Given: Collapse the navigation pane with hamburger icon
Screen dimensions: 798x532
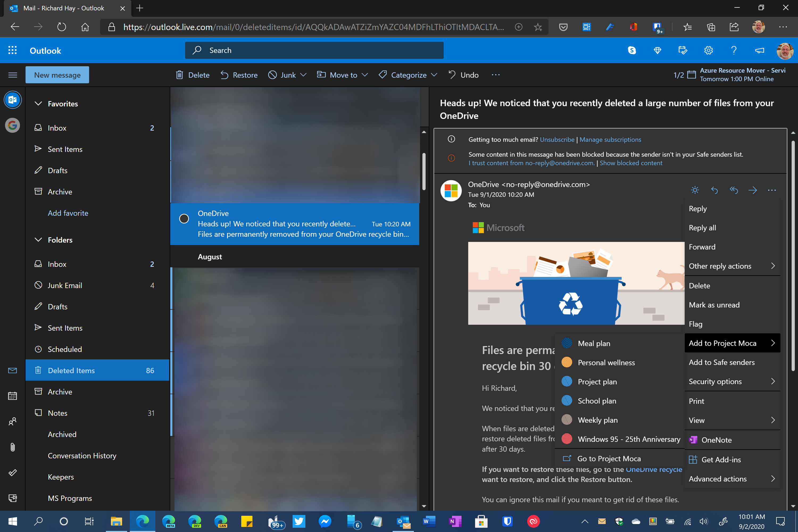Looking at the screenshot, I should click(13, 75).
